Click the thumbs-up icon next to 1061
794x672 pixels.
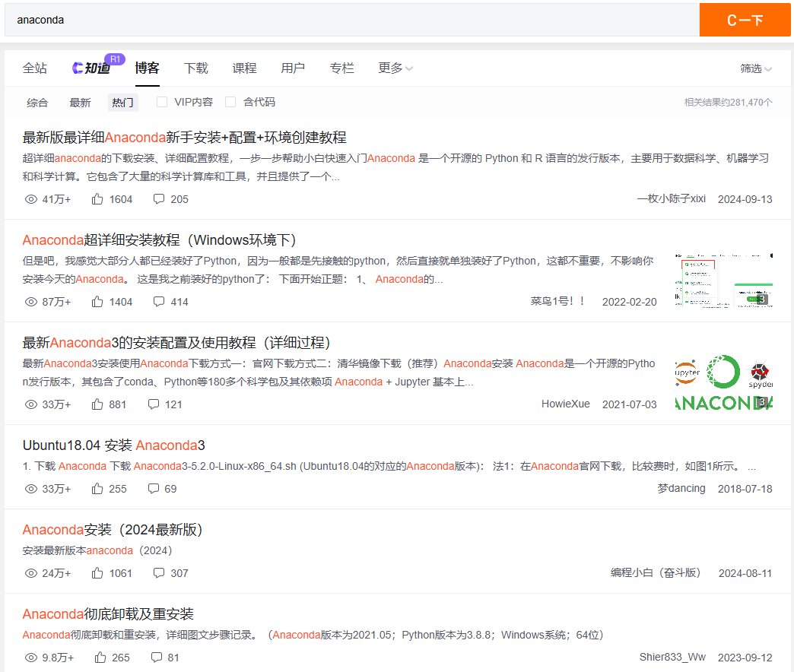tap(97, 574)
